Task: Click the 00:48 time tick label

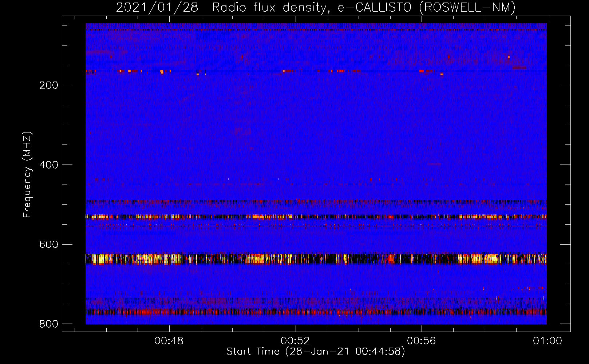Action: pyautogui.click(x=169, y=341)
